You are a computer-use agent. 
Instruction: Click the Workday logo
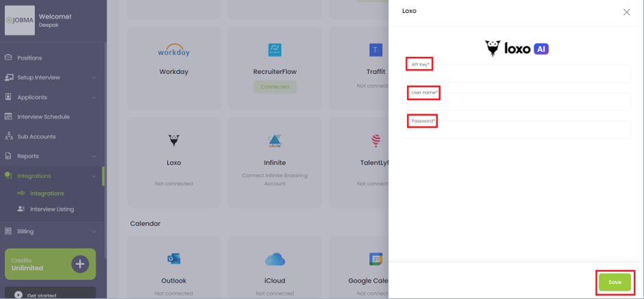point(174,50)
